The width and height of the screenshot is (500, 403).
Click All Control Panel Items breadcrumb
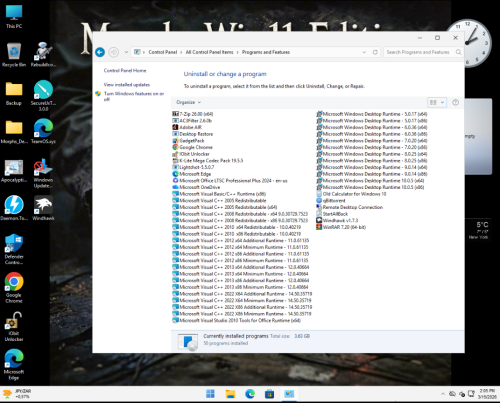209,52
